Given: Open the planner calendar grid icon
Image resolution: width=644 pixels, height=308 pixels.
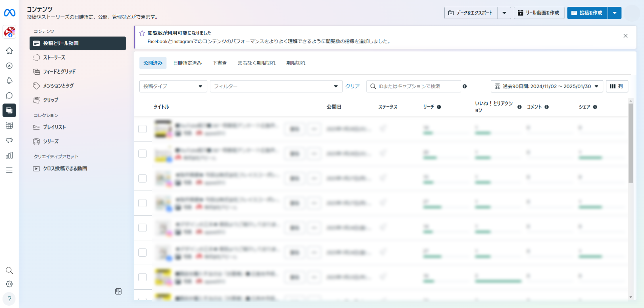Looking at the screenshot, I should [9, 125].
